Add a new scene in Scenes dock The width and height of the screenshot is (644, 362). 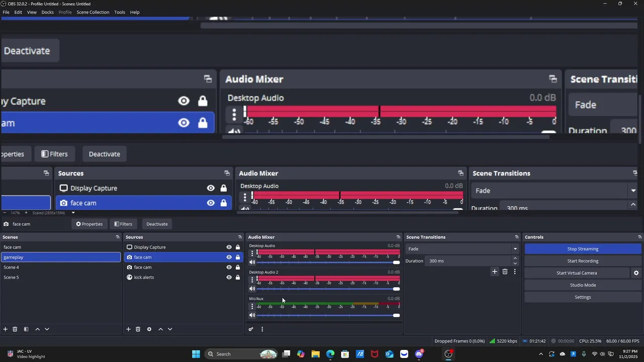tap(6, 329)
